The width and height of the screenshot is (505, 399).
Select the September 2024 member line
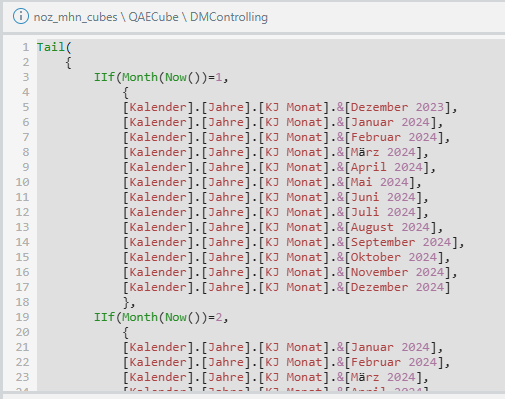coord(293,242)
